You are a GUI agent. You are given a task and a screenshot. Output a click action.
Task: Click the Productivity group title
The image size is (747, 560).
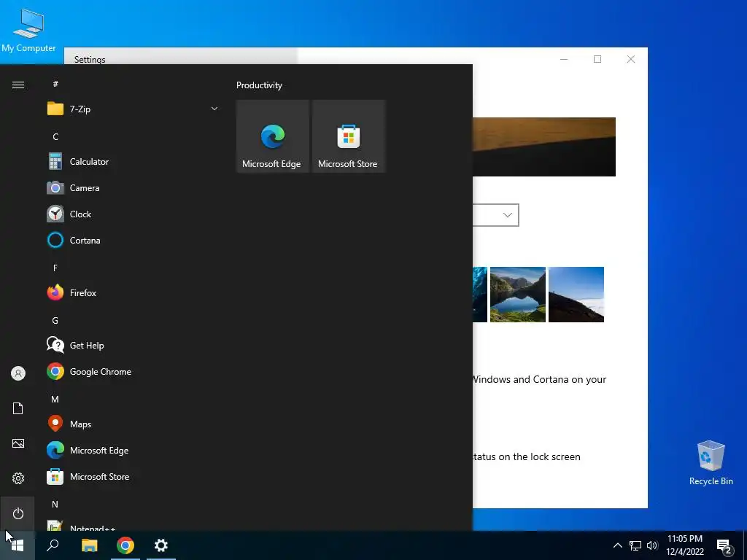coord(259,85)
